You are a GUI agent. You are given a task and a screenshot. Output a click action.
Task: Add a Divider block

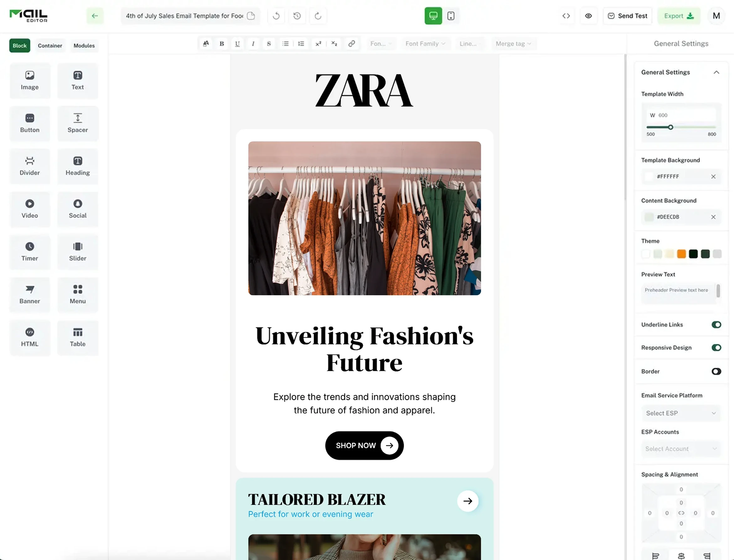click(x=30, y=166)
